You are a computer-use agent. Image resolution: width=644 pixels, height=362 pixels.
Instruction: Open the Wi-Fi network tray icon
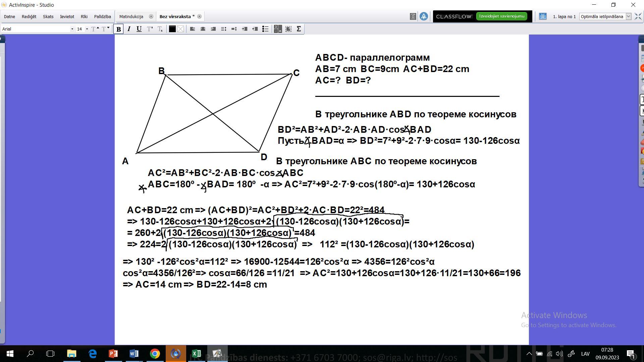(x=549, y=354)
